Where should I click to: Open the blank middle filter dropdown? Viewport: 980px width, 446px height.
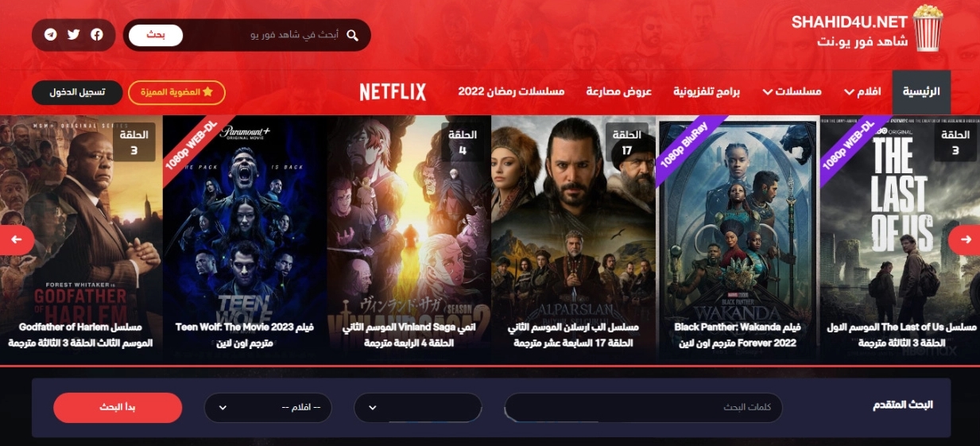(418, 408)
